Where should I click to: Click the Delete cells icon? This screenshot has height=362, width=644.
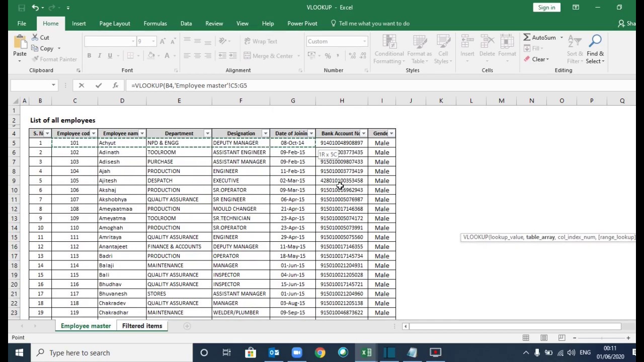coord(487,42)
